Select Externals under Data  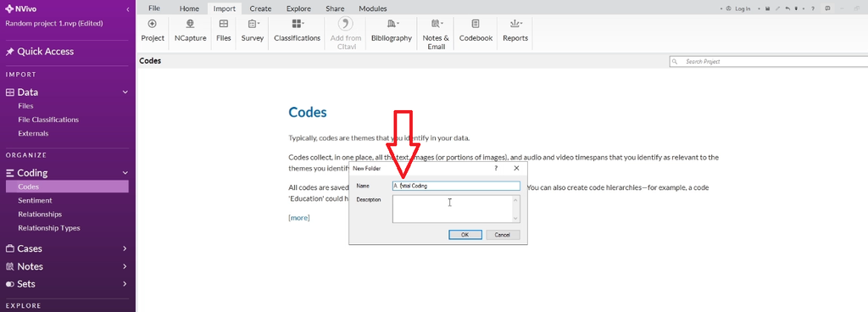[x=33, y=133]
